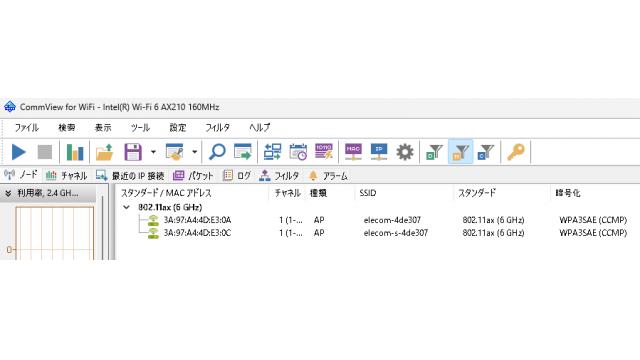Click the clear window brush icon
The width and height of the screenshot is (640, 360).
pos(175,152)
